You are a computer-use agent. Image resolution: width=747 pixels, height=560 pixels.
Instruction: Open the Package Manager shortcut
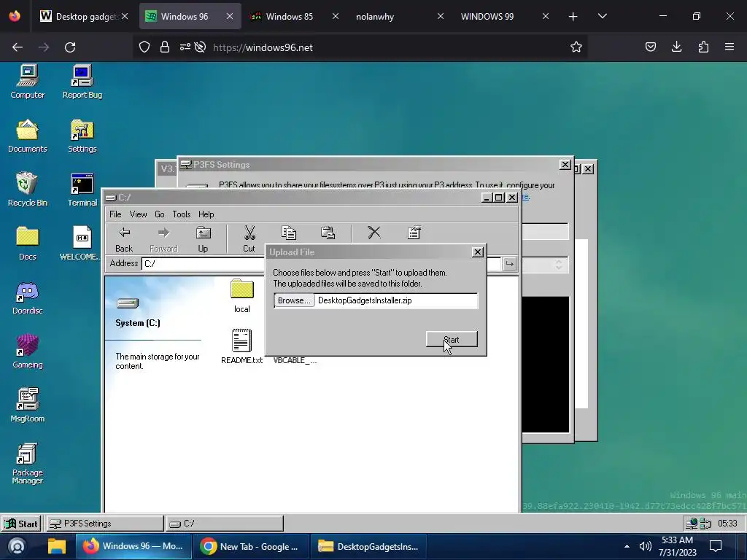(28, 464)
